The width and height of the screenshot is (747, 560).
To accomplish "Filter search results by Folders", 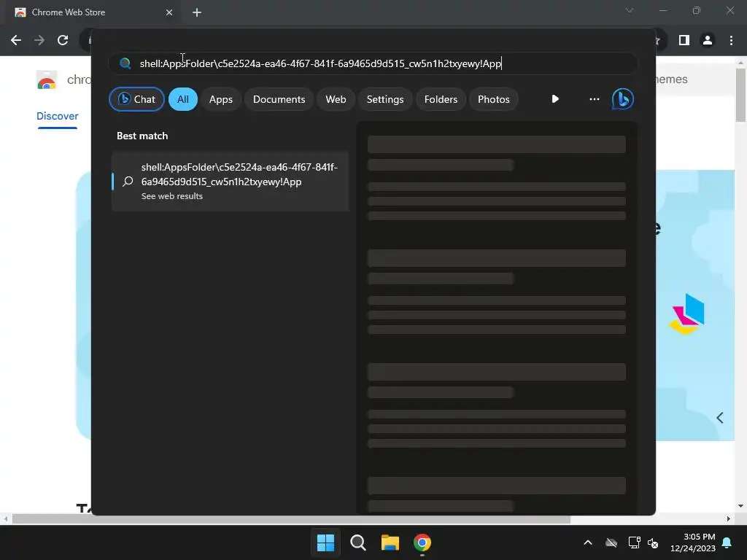I will tap(441, 99).
